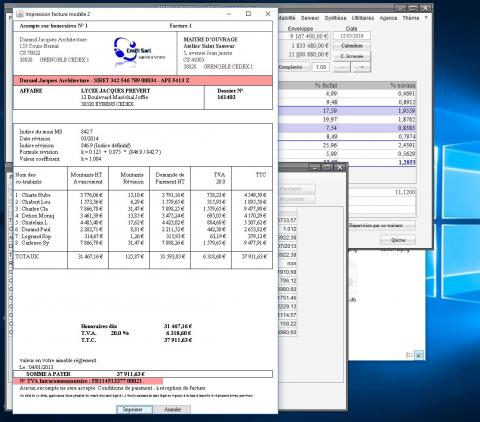480x422 pixels.
Task: Click the Annuler button in invoice dialog
Action: [173, 409]
